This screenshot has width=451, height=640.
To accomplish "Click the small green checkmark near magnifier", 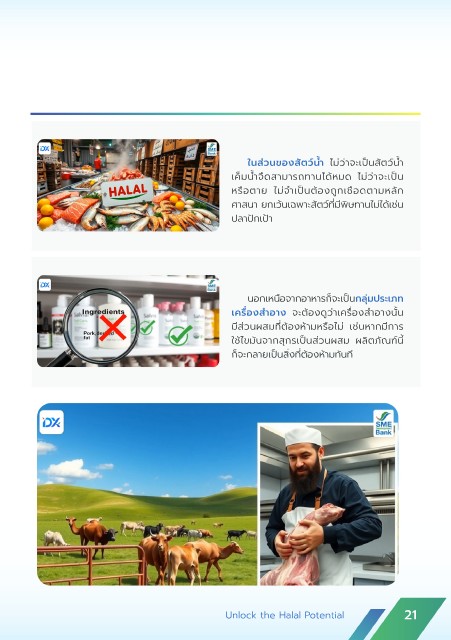I will coord(147,327).
